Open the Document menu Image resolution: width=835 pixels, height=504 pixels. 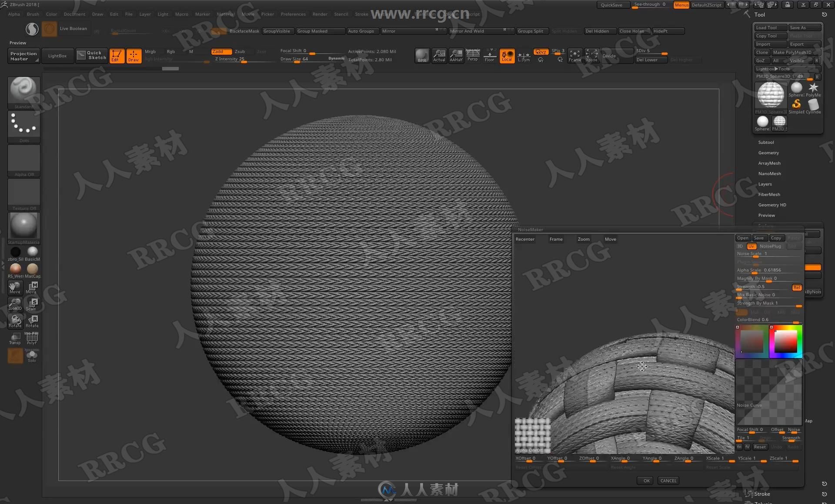point(74,14)
